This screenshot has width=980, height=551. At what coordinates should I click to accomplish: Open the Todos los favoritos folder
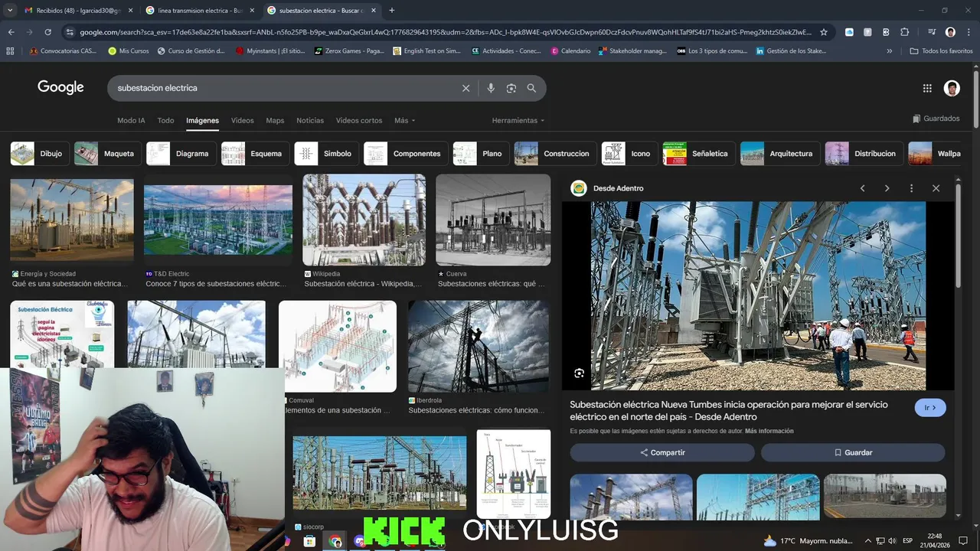941,51
